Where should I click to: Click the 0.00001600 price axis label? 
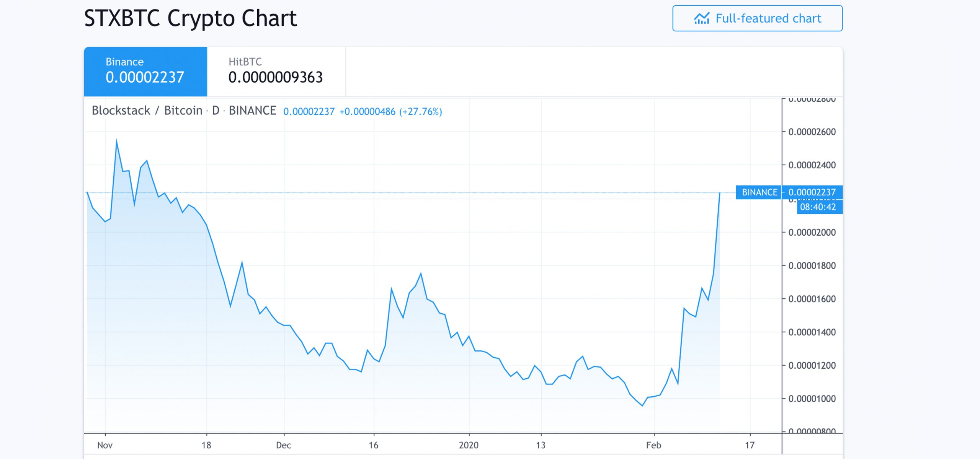(812, 299)
